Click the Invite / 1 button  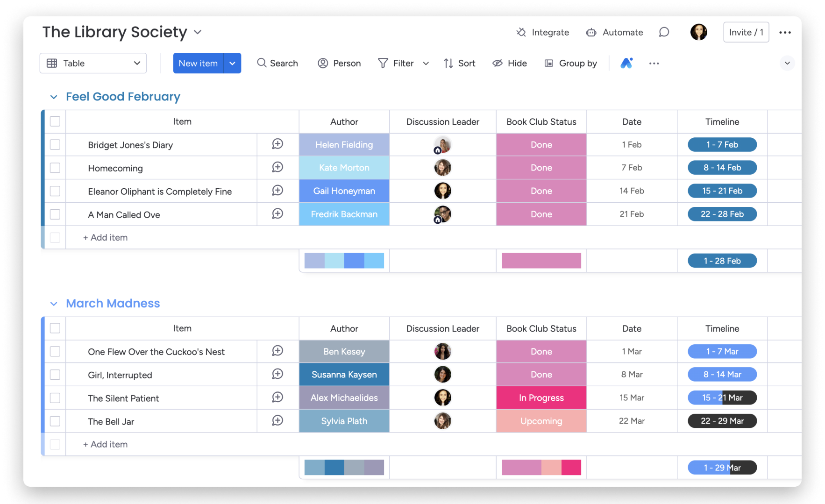[746, 32]
